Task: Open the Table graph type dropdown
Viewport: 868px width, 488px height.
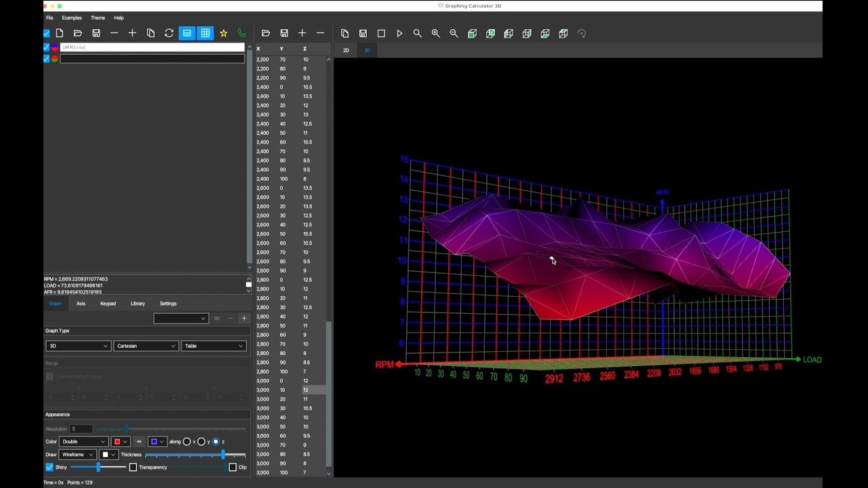Action: [x=213, y=346]
